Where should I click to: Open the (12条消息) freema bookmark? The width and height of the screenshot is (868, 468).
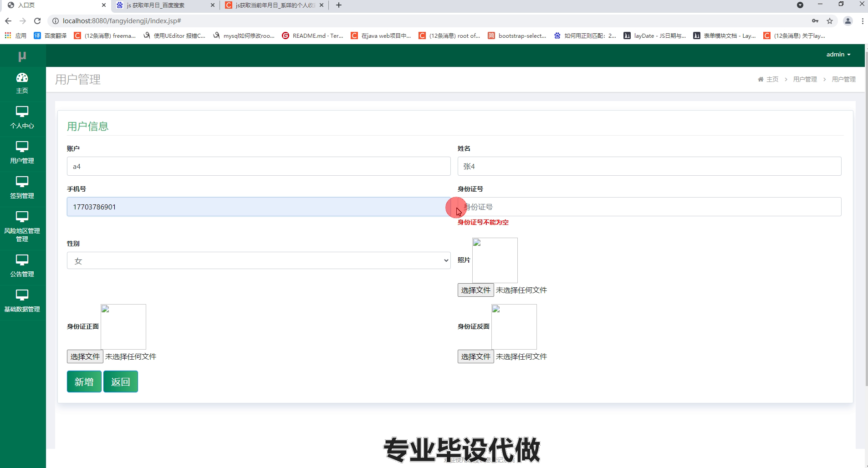(105, 36)
